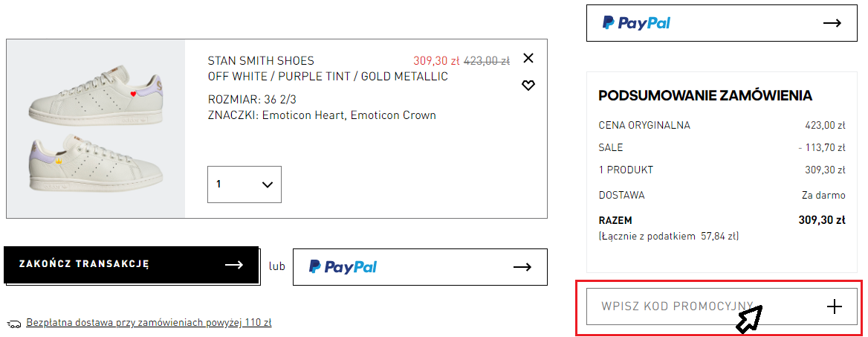The image size is (868, 337).
Task: Click the RAZEM total row label
Action: point(615,220)
